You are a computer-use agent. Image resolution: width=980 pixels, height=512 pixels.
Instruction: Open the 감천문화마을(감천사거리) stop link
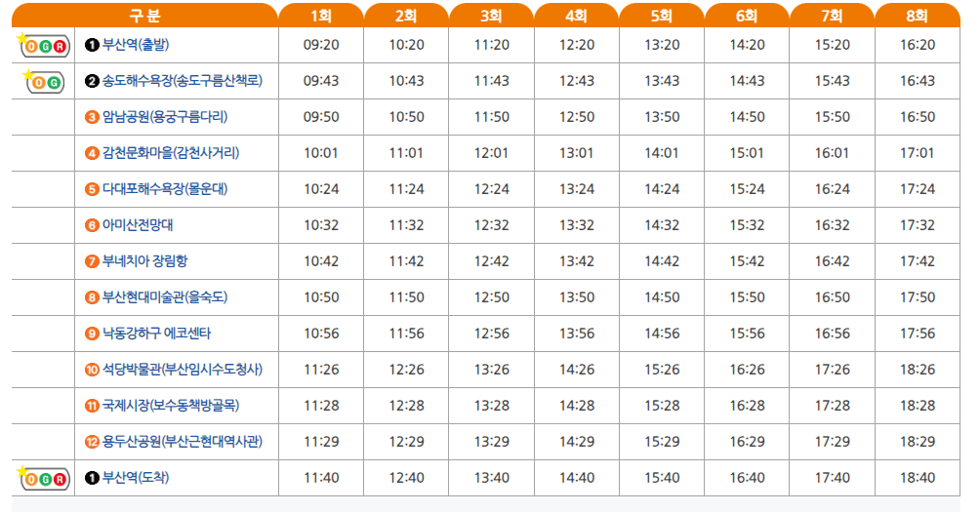click(x=171, y=153)
